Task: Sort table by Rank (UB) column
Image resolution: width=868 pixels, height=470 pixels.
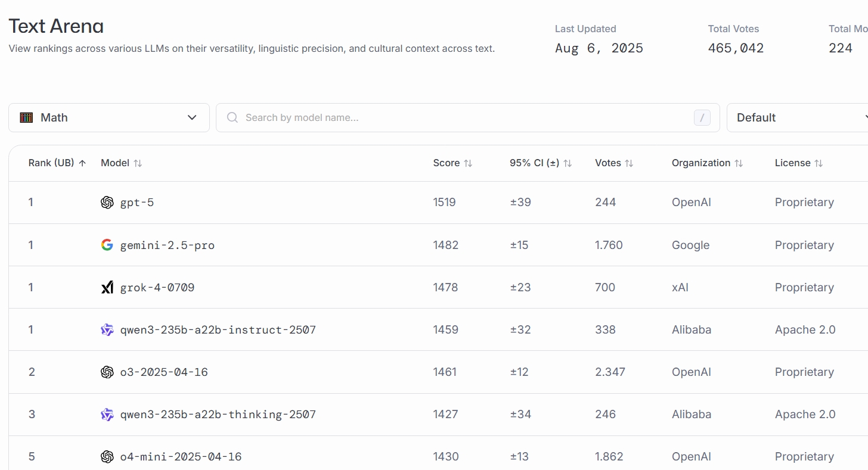Action: click(x=57, y=163)
